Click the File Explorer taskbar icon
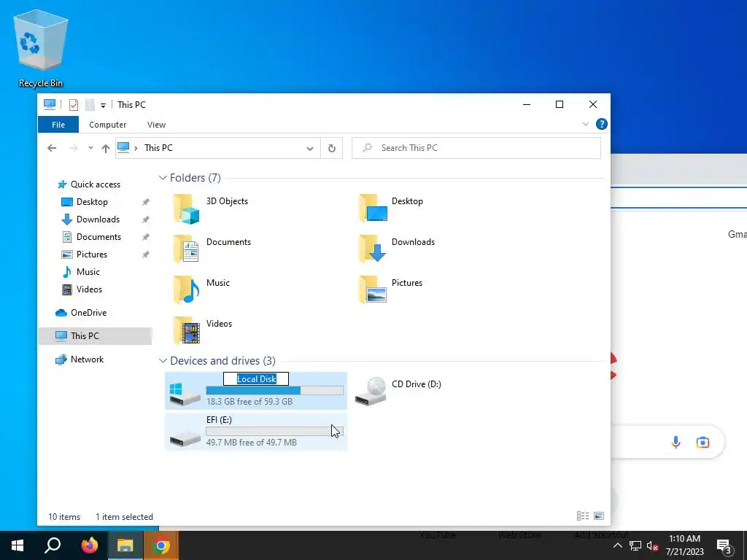 click(125, 545)
